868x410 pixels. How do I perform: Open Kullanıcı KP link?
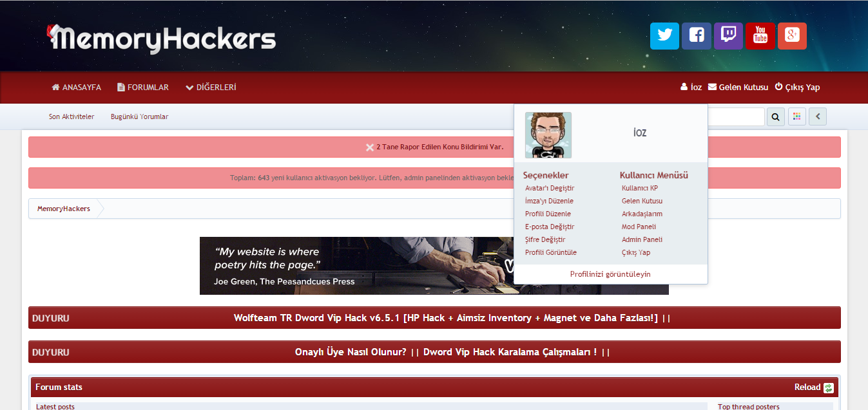tap(640, 189)
